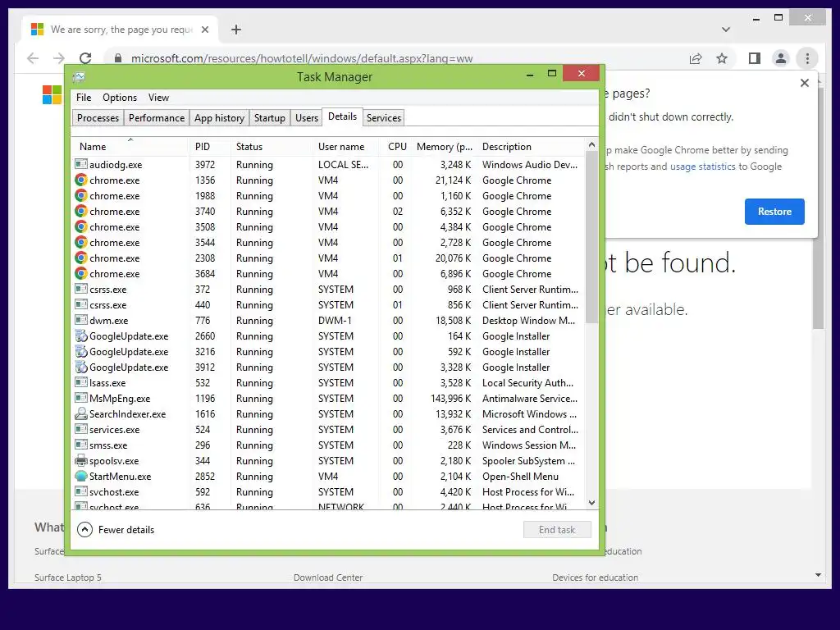Click the Chrome page scrollbar down arrow
Image resolution: width=840 pixels, height=630 pixels.
818,575
